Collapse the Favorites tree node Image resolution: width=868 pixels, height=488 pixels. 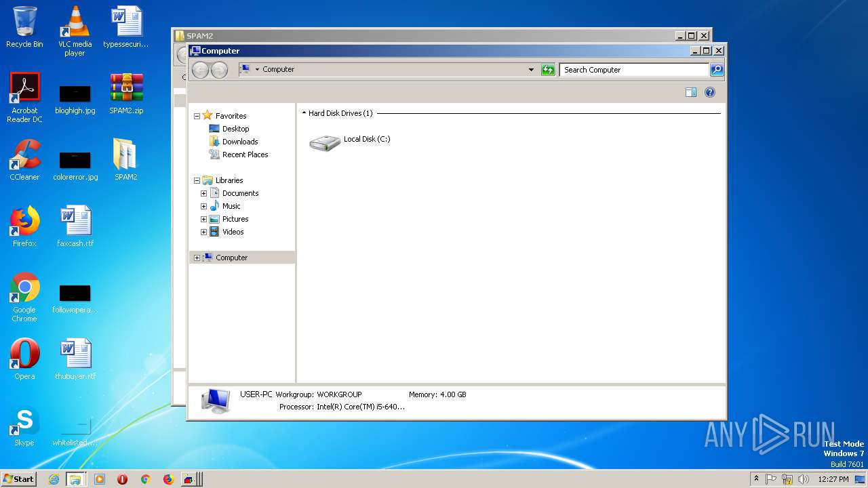(x=197, y=116)
